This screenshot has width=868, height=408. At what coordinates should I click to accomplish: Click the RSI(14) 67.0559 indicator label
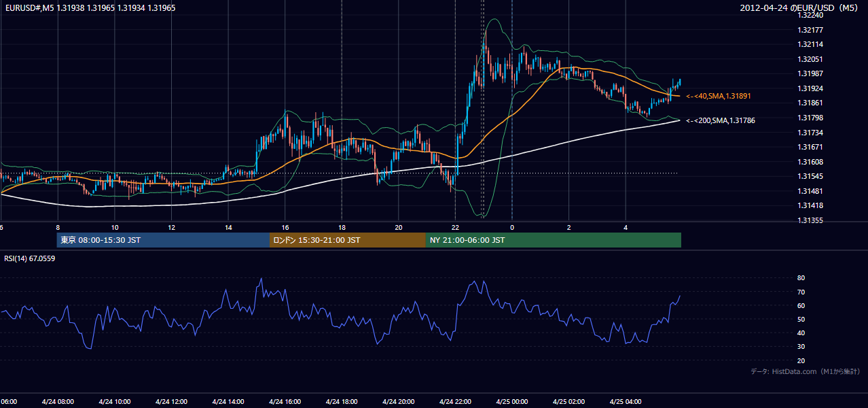tap(30, 258)
